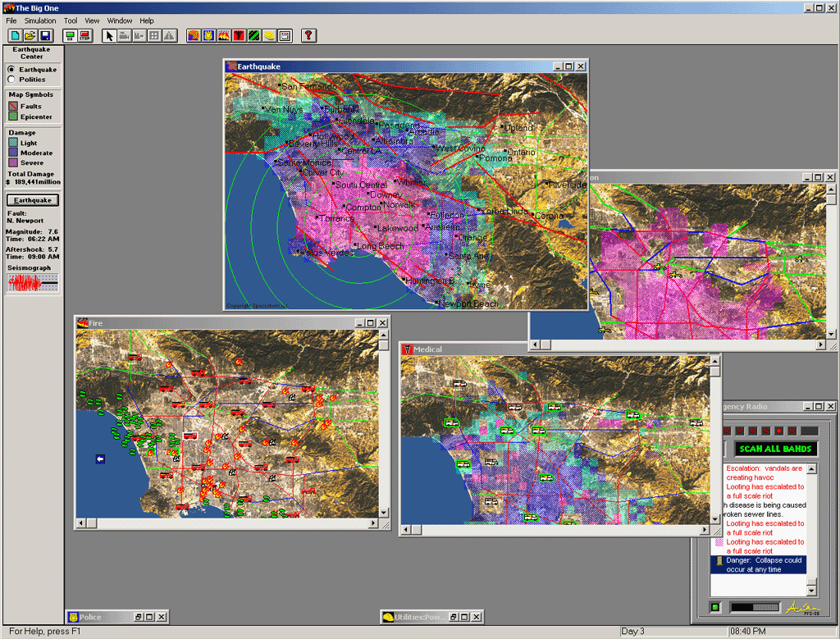
Task: Restore the minimized Utilities window
Action: (x=454, y=617)
